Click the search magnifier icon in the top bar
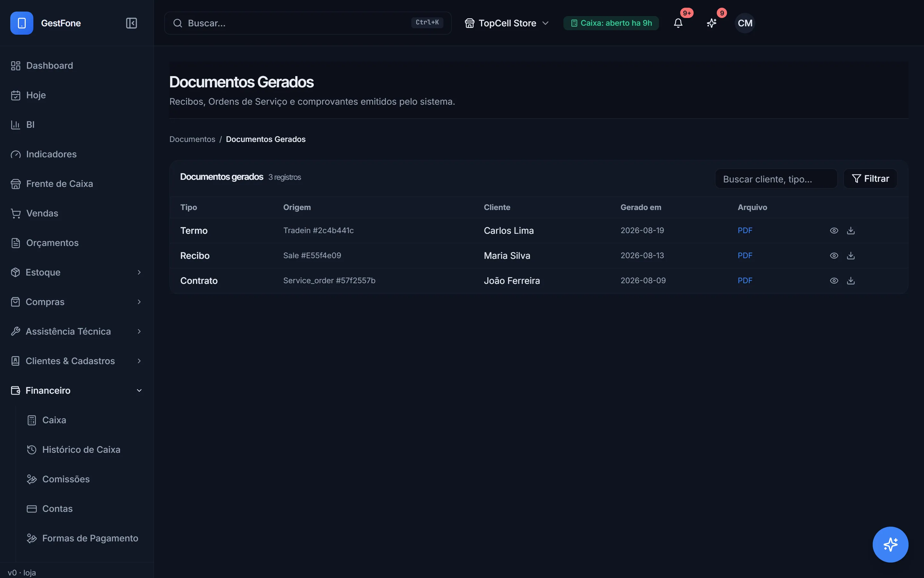Image resolution: width=924 pixels, height=578 pixels. pyautogui.click(x=177, y=23)
